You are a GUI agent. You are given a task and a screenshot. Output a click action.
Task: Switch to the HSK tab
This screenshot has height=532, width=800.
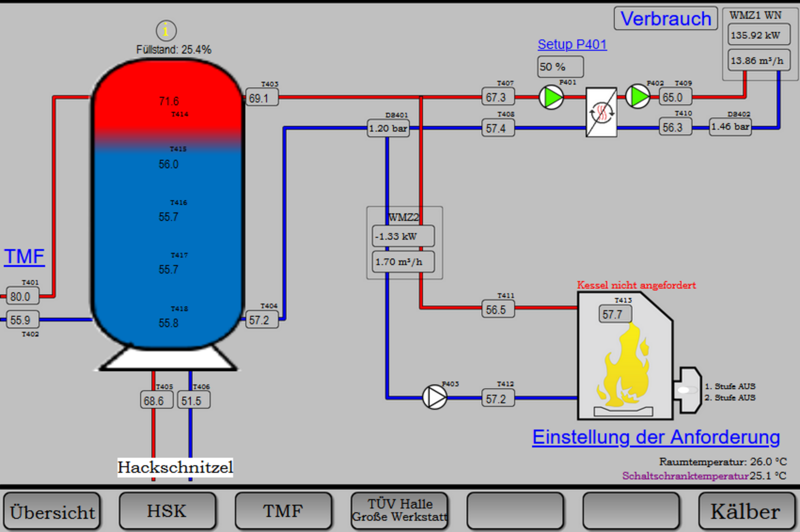167,511
